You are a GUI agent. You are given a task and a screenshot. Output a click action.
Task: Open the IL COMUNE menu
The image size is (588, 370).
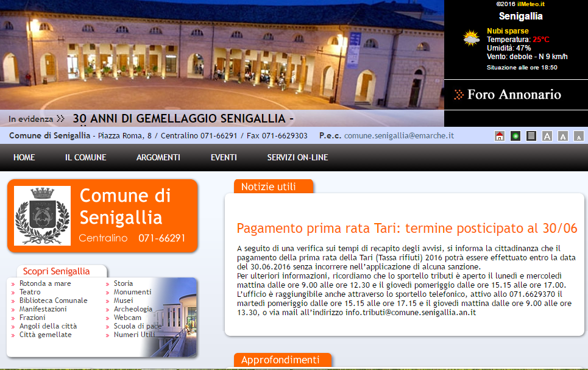[85, 158]
